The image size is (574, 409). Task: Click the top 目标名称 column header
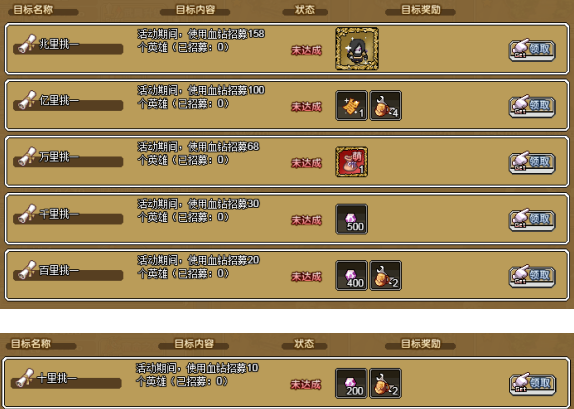(x=33, y=10)
